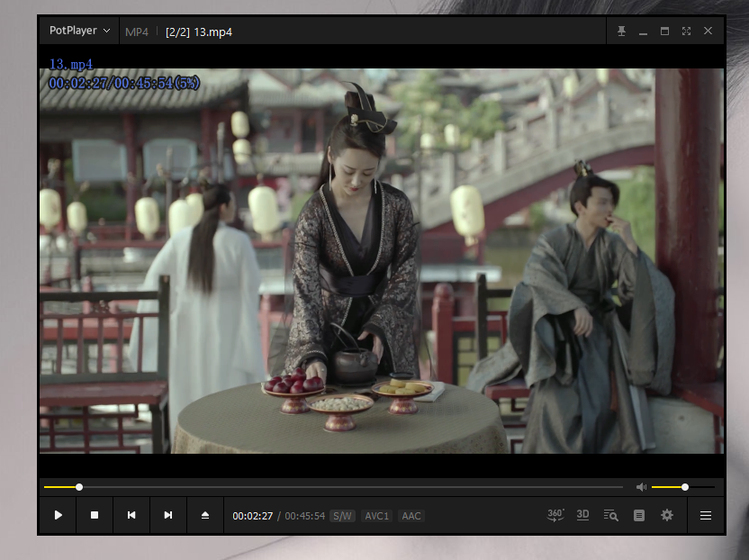Open the control panel gear settings
The width and height of the screenshot is (749, 560).
point(667,515)
